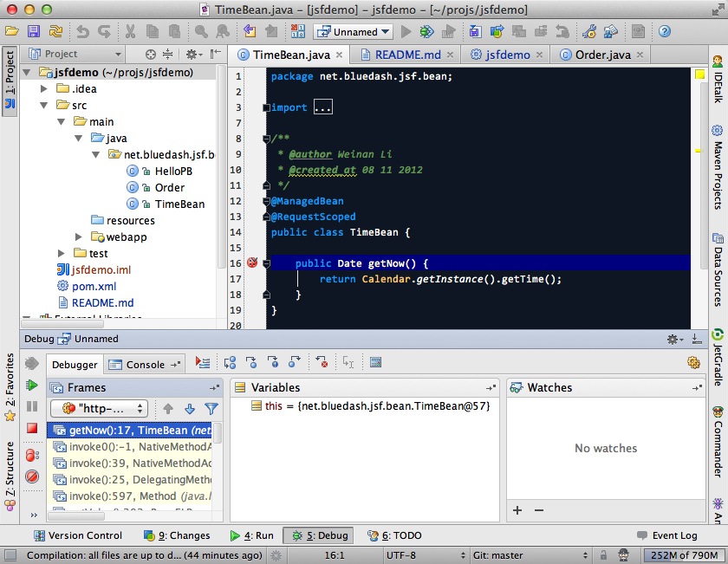Toggle breakpoint on line 16 gutter
The image size is (728, 564).
pos(252,263)
